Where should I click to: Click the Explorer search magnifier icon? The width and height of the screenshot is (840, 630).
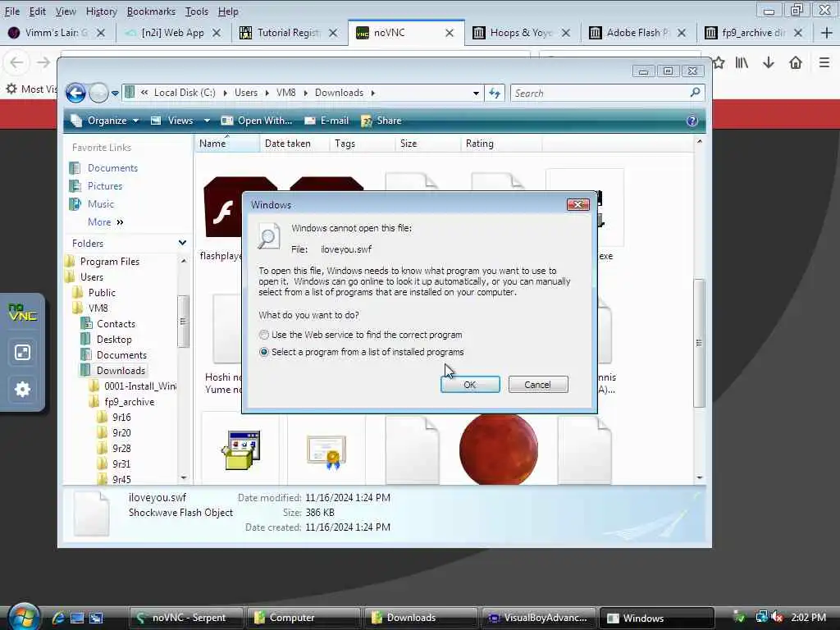click(x=696, y=93)
